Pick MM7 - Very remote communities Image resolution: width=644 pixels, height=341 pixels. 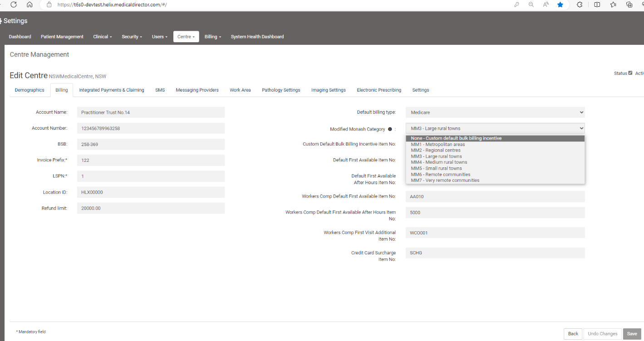pos(495,180)
